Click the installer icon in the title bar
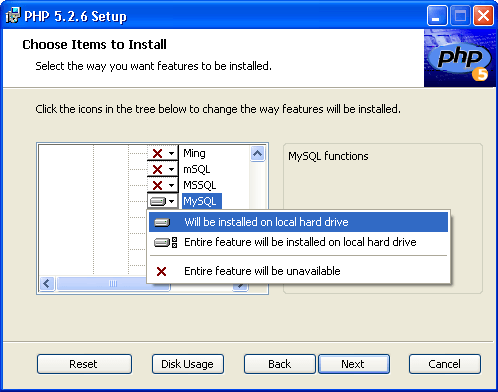The image size is (498, 392). [x=13, y=15]
